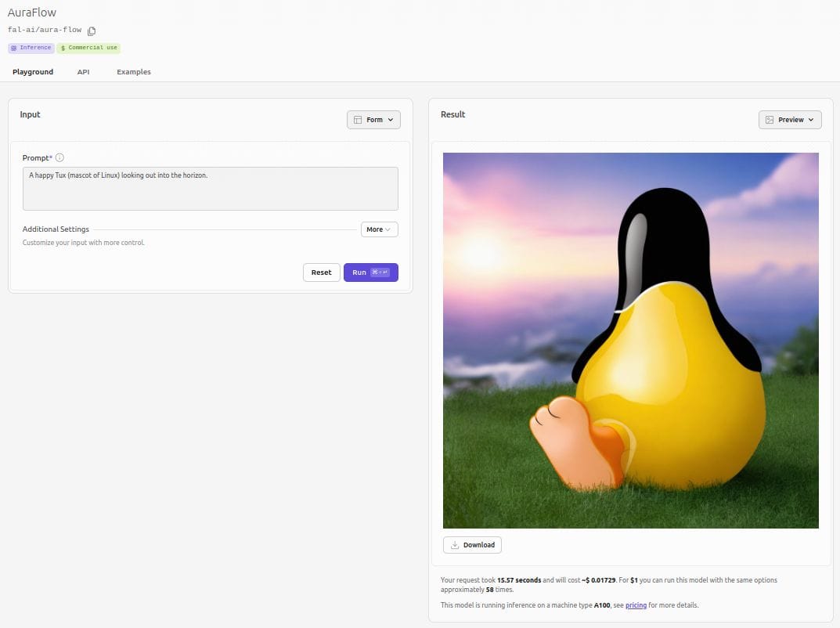Open the Examples tab
This screenshot has width=840, height=628.
(133, 71)
